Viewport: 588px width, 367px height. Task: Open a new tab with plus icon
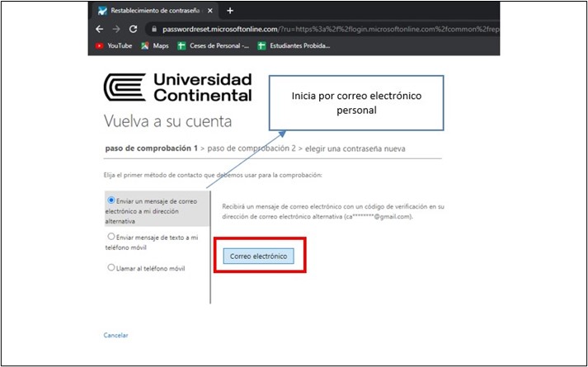coord(230,10)
